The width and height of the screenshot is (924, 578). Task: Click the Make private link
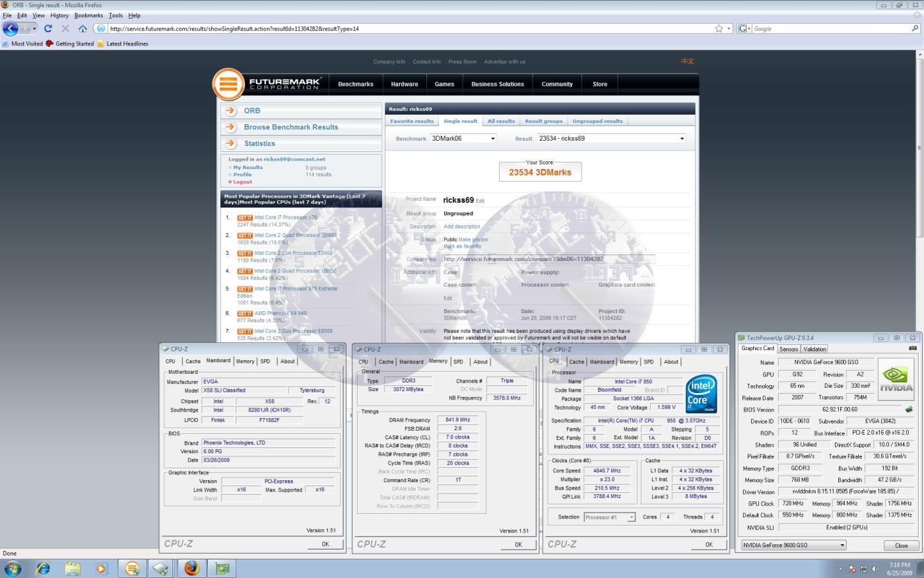pyautogui.click(x=473, y=240)
